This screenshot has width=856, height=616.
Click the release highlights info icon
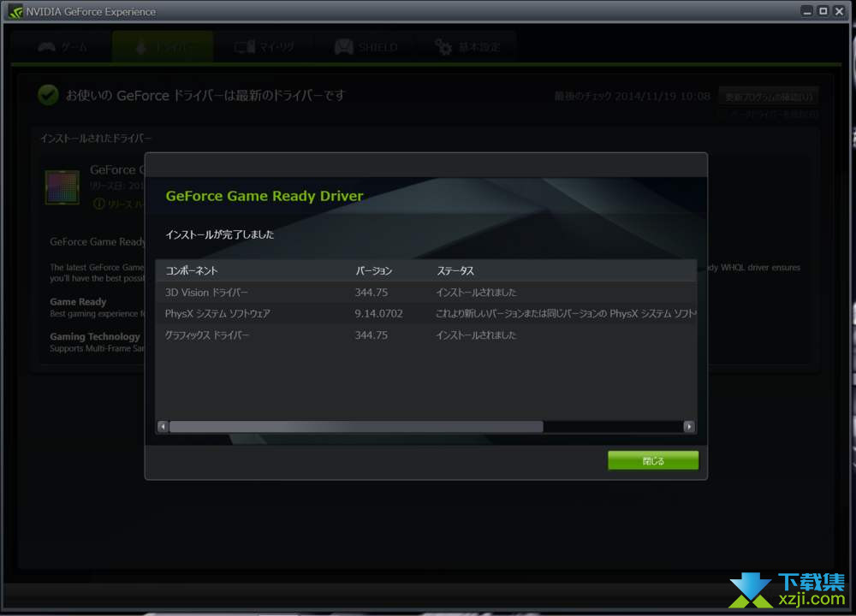click(98, 204)
